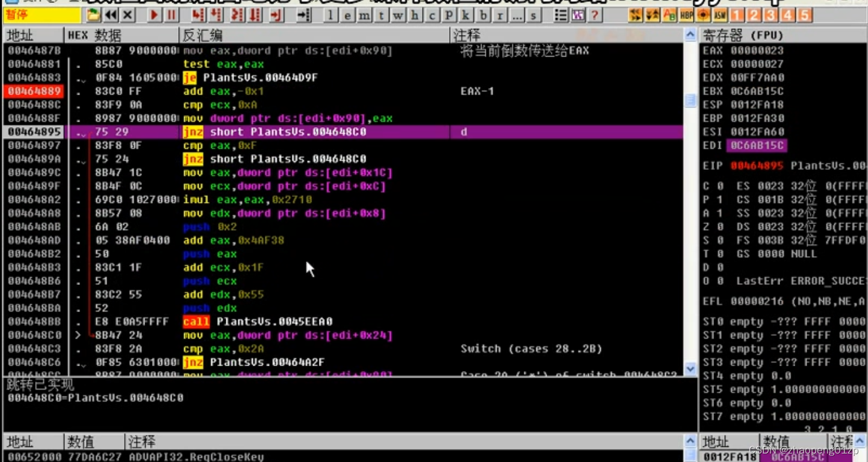This screenshot has height=462, width=868.
Task: Click first orange plugin arrows icon
Action: point(635,15)
